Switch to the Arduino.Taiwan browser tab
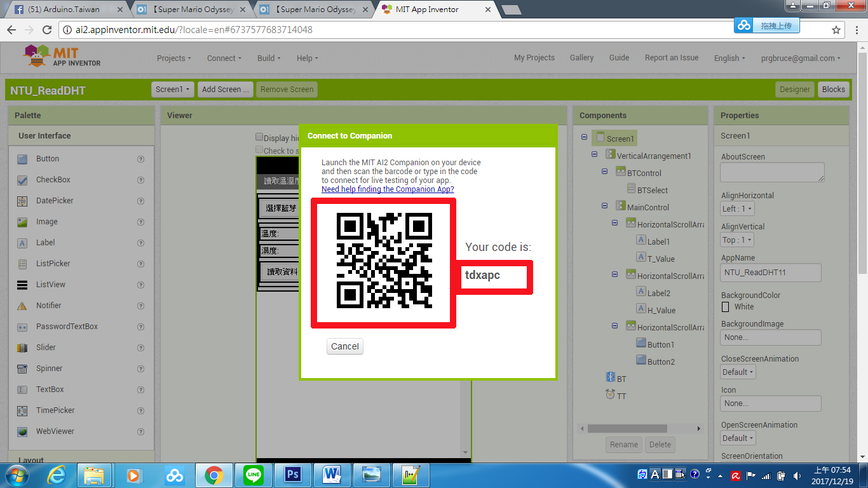Image resolution: width=868 pixels, height=488 pixels. pyautogui.click(x=65, y=10)
